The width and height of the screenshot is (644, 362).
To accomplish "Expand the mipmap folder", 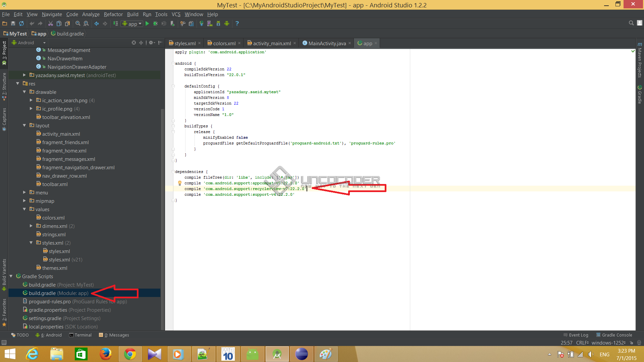I will [x=24, y=201].
